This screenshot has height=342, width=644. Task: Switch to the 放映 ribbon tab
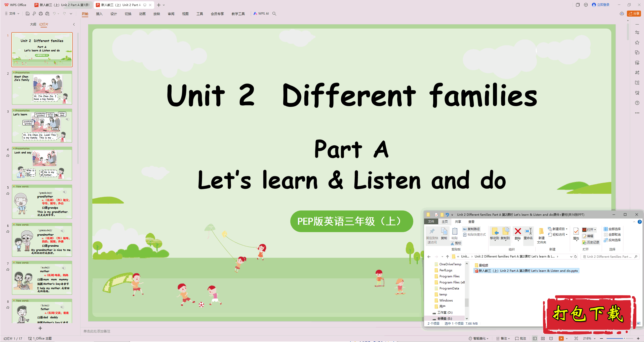tap(157, 14)
